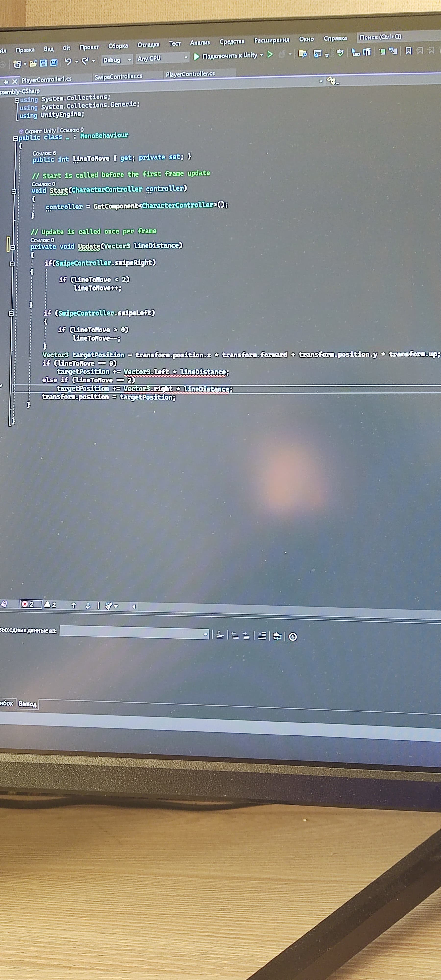Open the Сборка menu
The image size is (441, 980).
pos(118,46)
